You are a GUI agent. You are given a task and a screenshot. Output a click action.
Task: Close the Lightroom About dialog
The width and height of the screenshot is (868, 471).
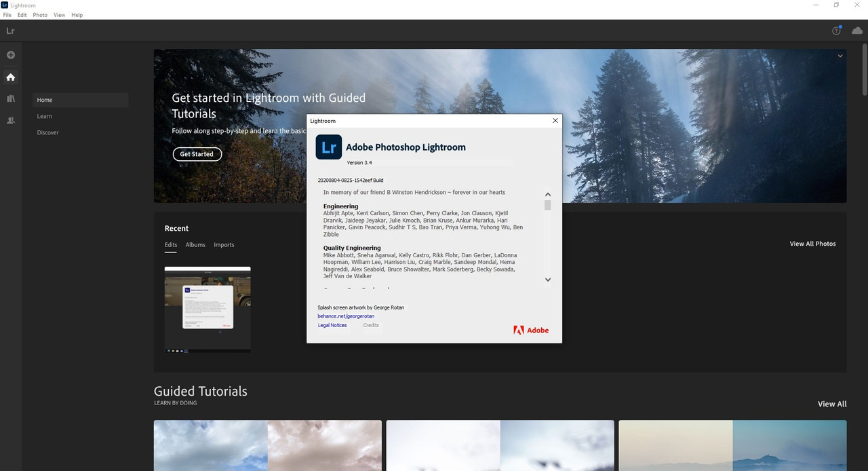click(555, 121)
